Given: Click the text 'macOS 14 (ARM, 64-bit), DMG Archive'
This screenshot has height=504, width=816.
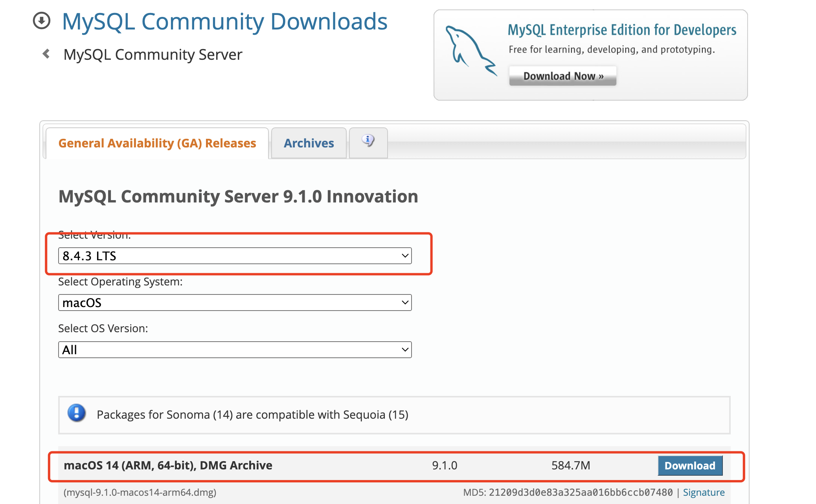Looking at the screenshot, I should [168, 465].
